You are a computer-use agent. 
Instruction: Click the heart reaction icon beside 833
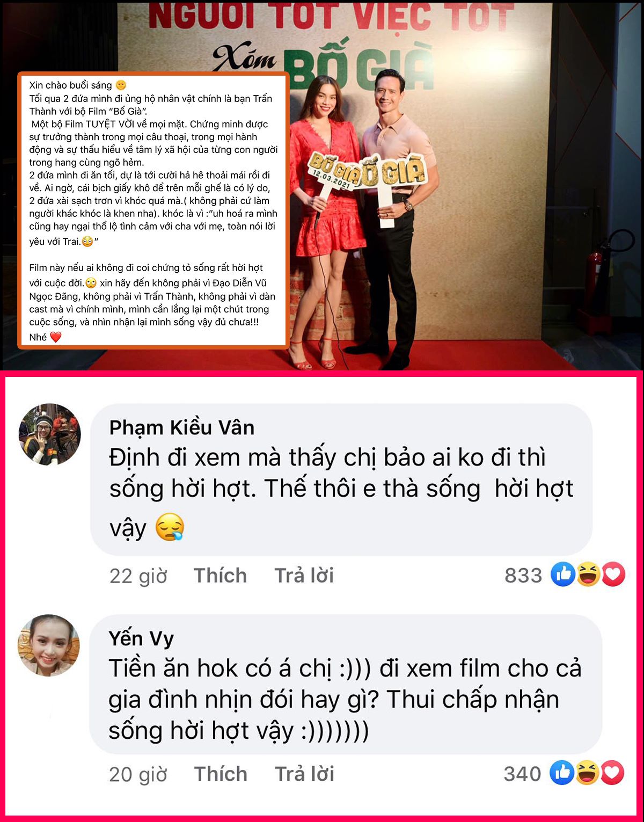click(x=613, y=575)
